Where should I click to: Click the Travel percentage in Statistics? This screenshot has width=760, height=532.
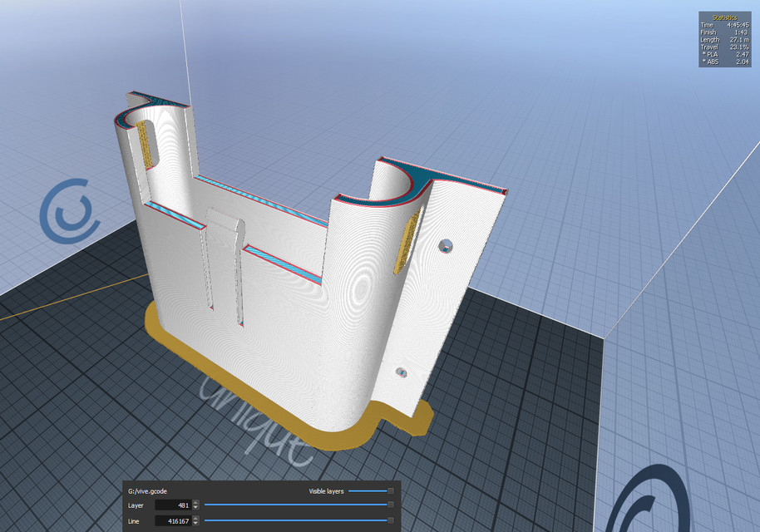[x=738, y=47]
